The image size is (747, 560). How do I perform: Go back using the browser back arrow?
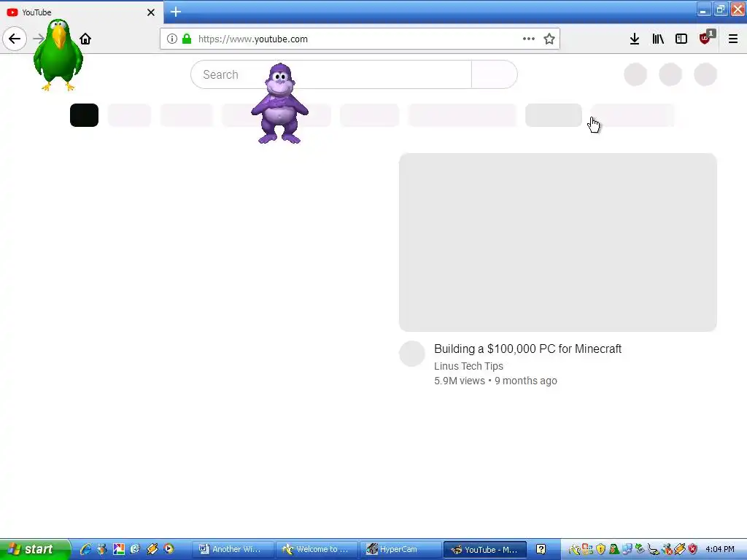(x=15, y=39)
